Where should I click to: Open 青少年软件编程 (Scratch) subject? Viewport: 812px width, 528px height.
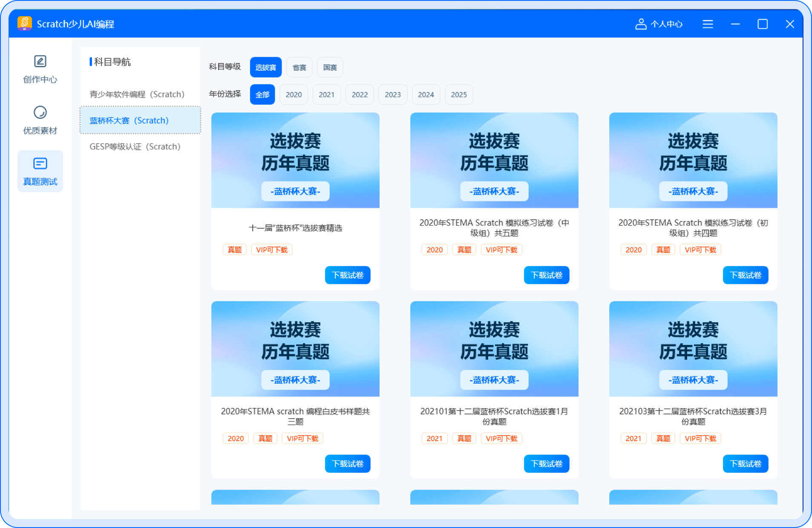tap(137, 94)
